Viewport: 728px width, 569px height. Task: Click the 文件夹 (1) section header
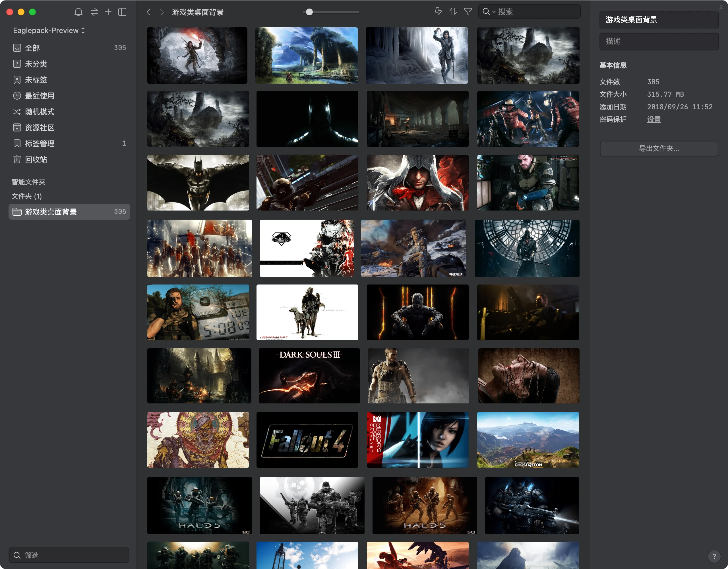(27, 196)
